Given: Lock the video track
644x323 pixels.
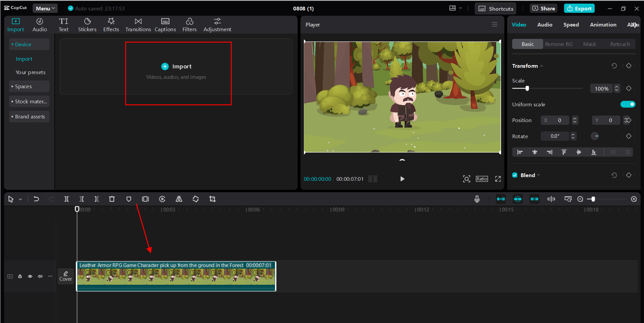Looking at the screenshot, I should [x=20, y=276].
